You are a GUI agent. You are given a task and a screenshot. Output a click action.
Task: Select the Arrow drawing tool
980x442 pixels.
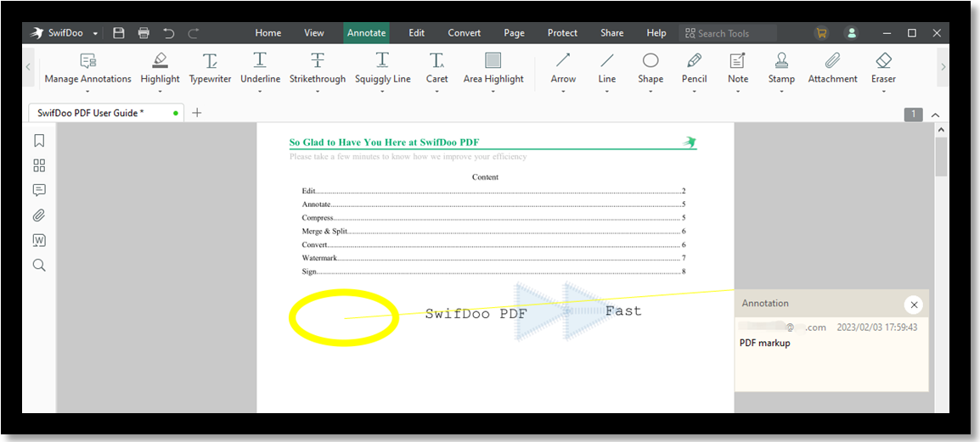click(x=563, y=69)
